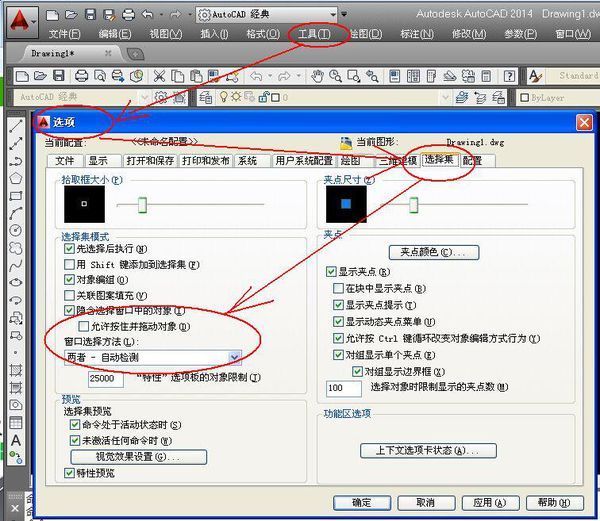Expand the quick access toolbar customize arrow
Screen dimensions: 600x521
(344, 15)
